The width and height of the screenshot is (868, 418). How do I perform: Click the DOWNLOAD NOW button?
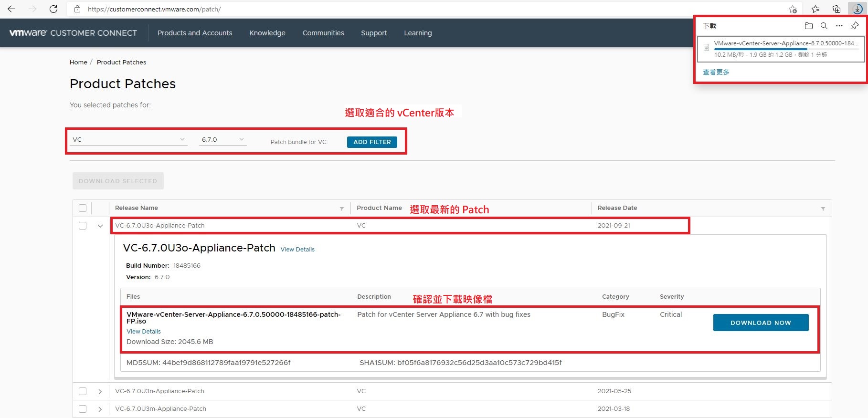coord(761,323)
